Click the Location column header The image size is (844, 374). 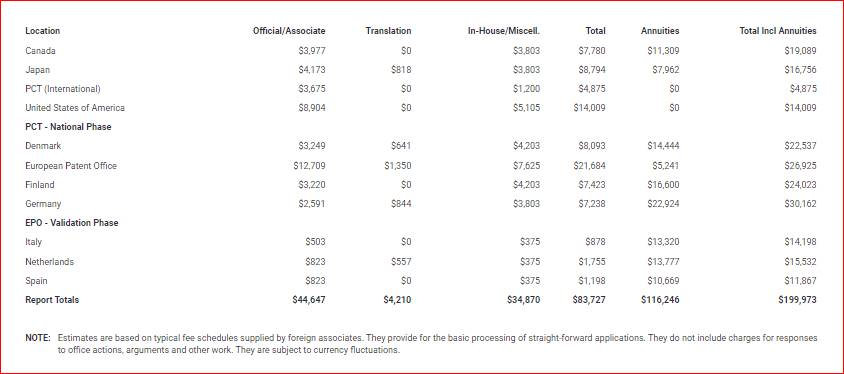click(x=43, y=31)
